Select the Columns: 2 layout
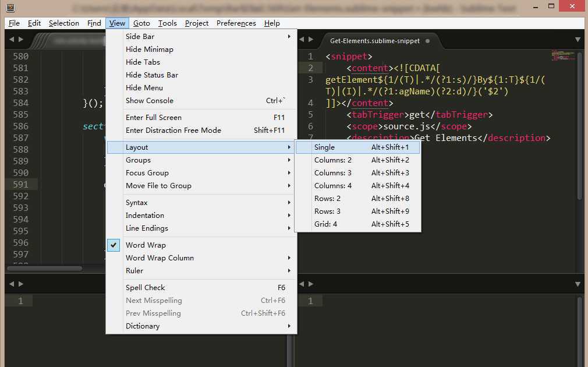This screenshot has height=367, width=588. click(x=358, y=160)
